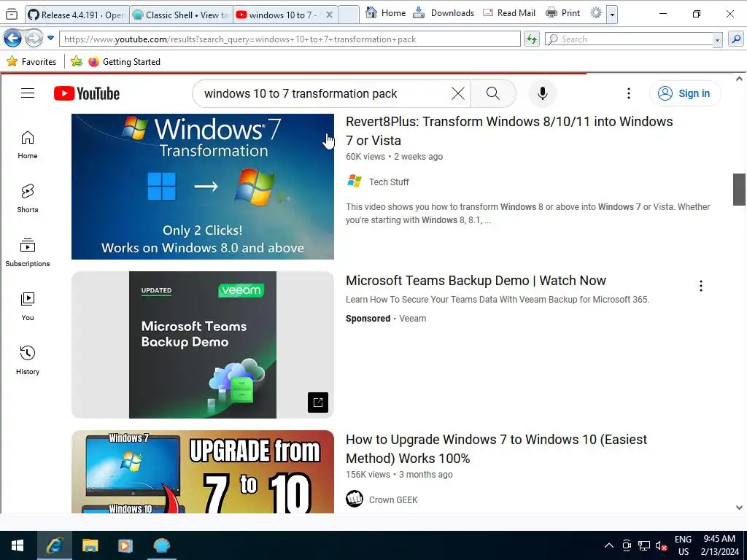Image resolution: width=747 pixels, height=560 pixels.
Task: Click the browser search magnifier button
Action: (x=736, y=39)
